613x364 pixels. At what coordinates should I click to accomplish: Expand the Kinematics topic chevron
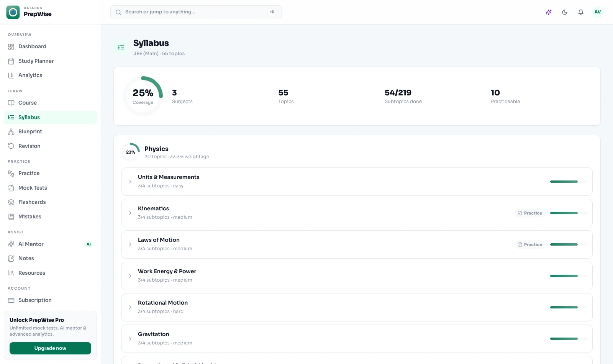pos(130,213)
